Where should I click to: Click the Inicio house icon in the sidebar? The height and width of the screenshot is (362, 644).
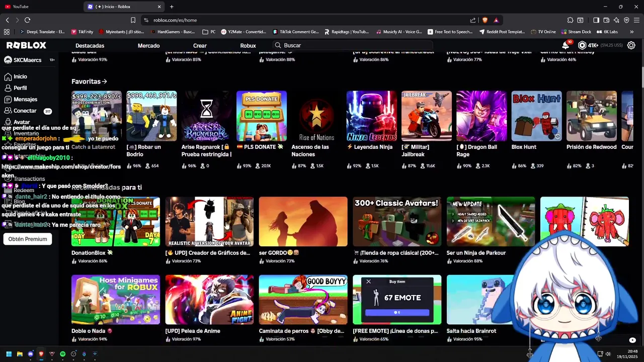pyautogui.click(x=8, y=77)
